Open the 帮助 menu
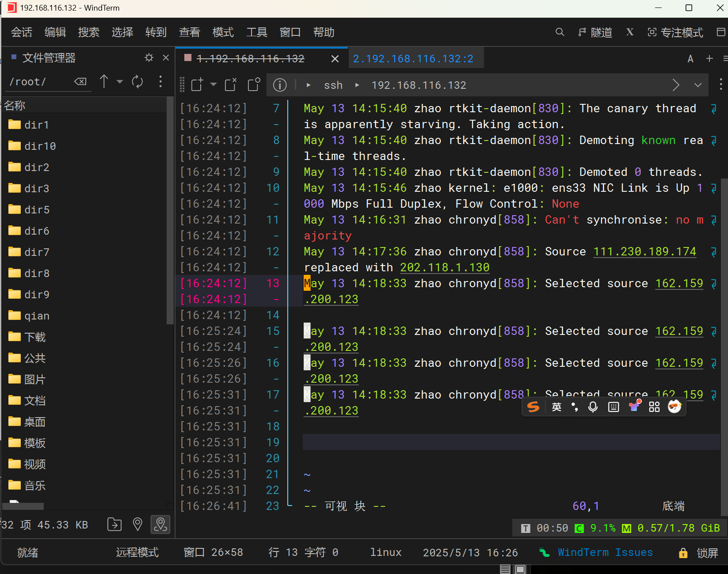Screen dimensions: 728x574 324,32
